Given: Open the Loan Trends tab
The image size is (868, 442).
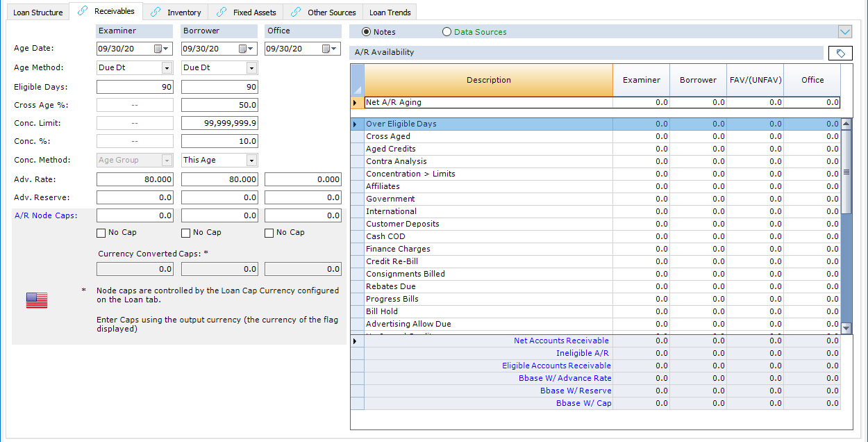Looking at the screenshot, I should tap(390, 13).
